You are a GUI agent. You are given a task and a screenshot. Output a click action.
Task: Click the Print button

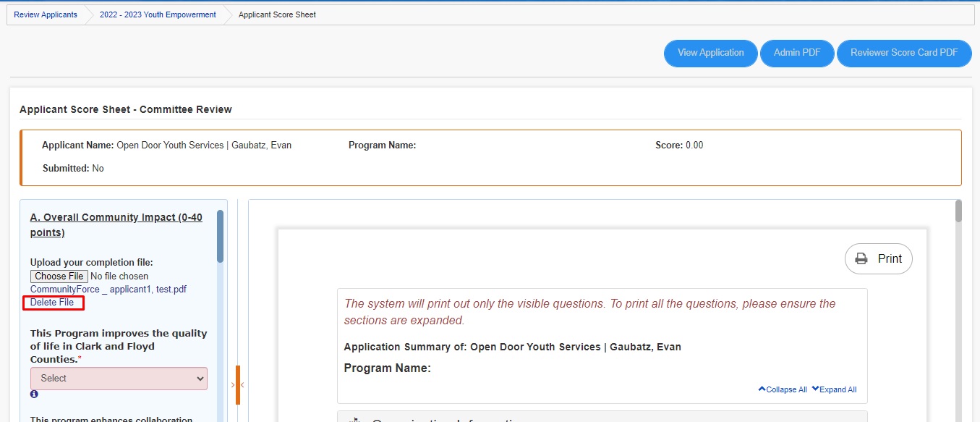879,258
